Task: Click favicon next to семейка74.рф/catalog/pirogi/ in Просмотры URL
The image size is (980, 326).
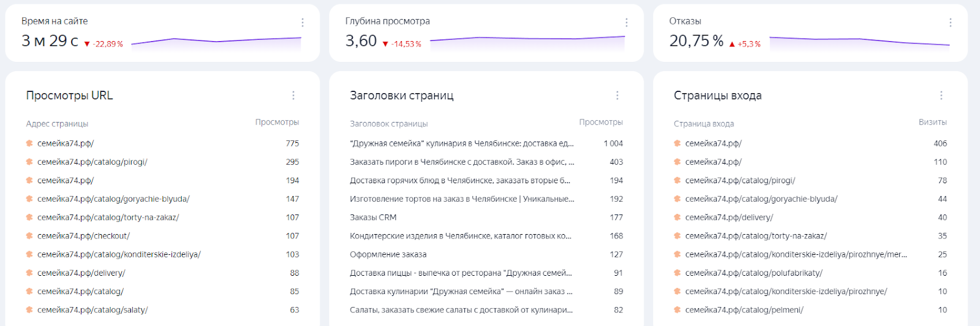Action: (x=29, y=162)
